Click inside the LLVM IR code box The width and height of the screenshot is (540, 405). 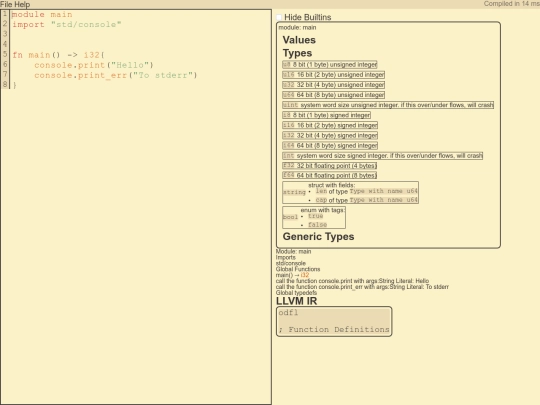334,321
